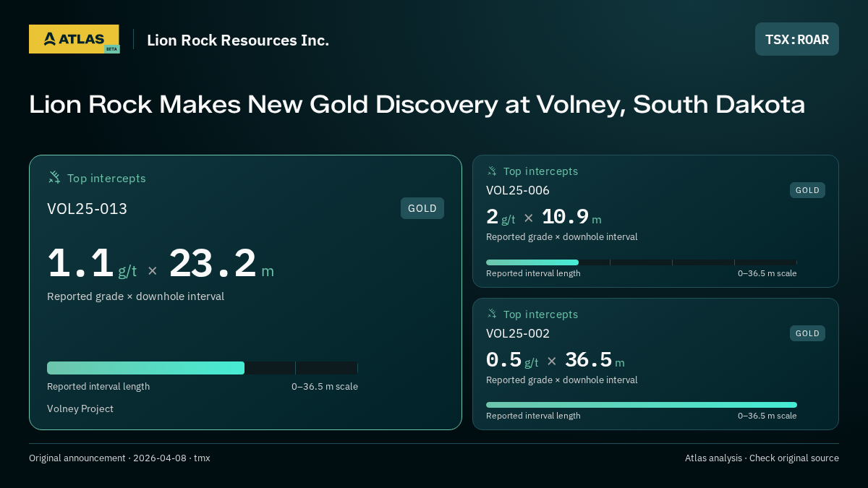
Task: Click the 10.9 m interval value
Action: coord(571,217)
